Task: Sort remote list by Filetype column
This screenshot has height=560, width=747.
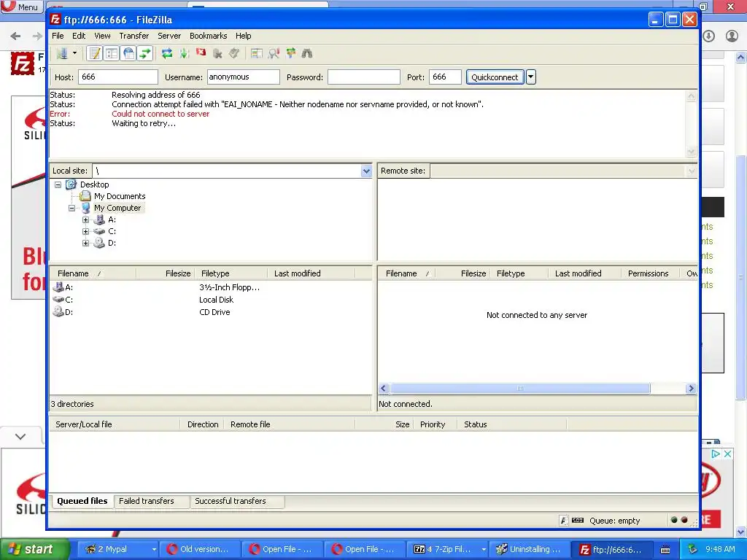Action: point(520,273)
